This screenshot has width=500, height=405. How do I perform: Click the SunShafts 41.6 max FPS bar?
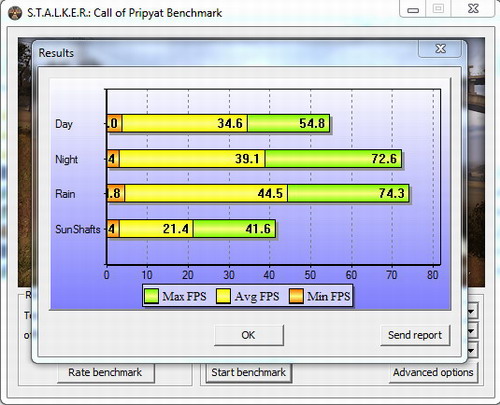(x=234, y=229)
